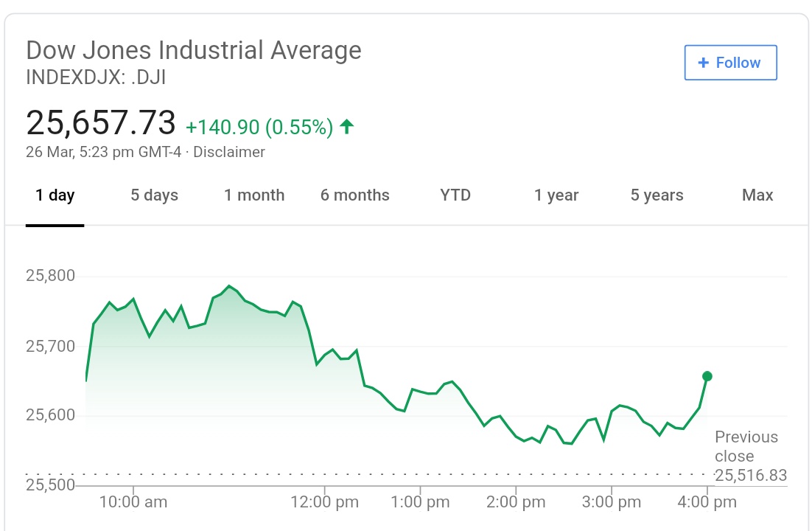Click the Dow Jones Industrial Average title
Image resolution: width=812 pixels, height=531 pixels.
pos(194,50)
